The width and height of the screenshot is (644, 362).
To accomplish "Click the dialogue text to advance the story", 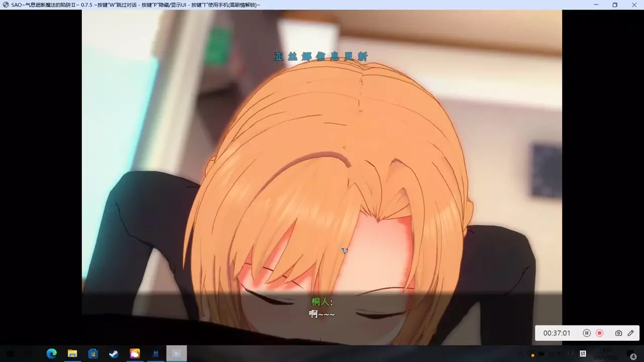I will point(322,314).
